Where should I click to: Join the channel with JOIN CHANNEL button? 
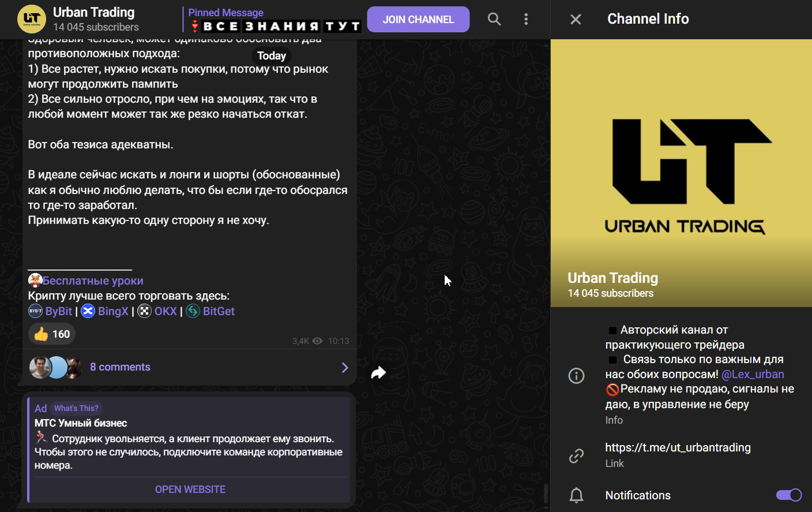(x=418, y=19)
